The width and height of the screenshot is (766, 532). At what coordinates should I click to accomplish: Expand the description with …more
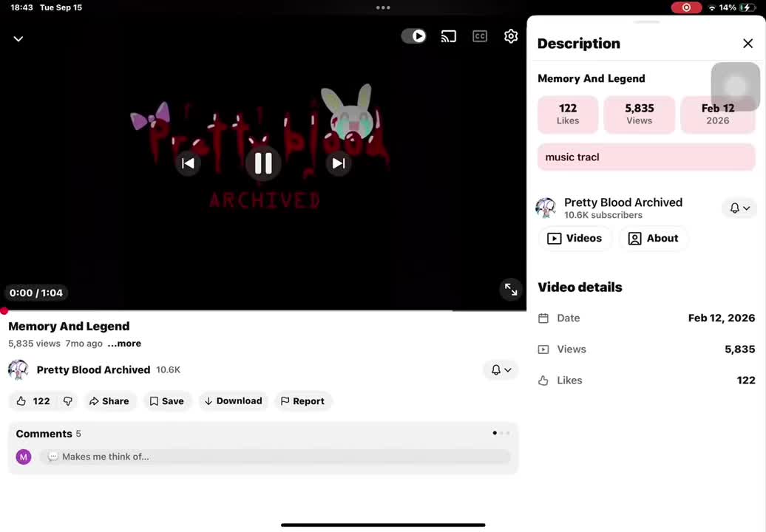click(x=124, y=344)
